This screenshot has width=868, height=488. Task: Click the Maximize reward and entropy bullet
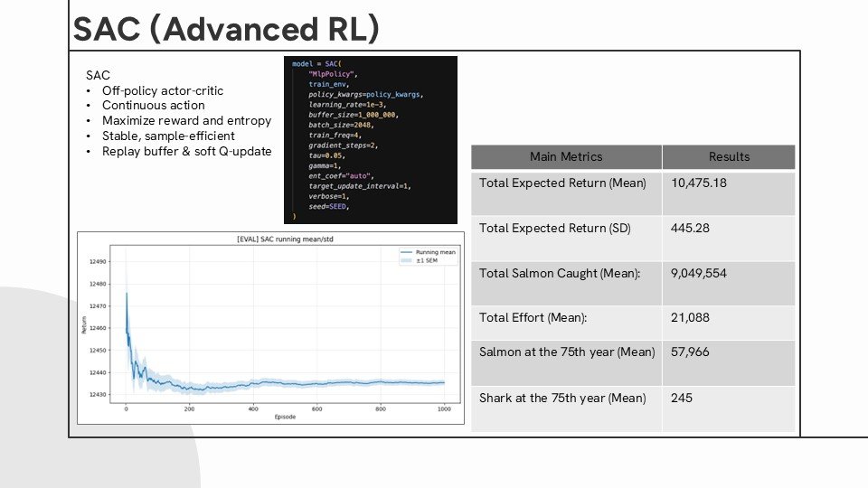(x=186, y=120)
